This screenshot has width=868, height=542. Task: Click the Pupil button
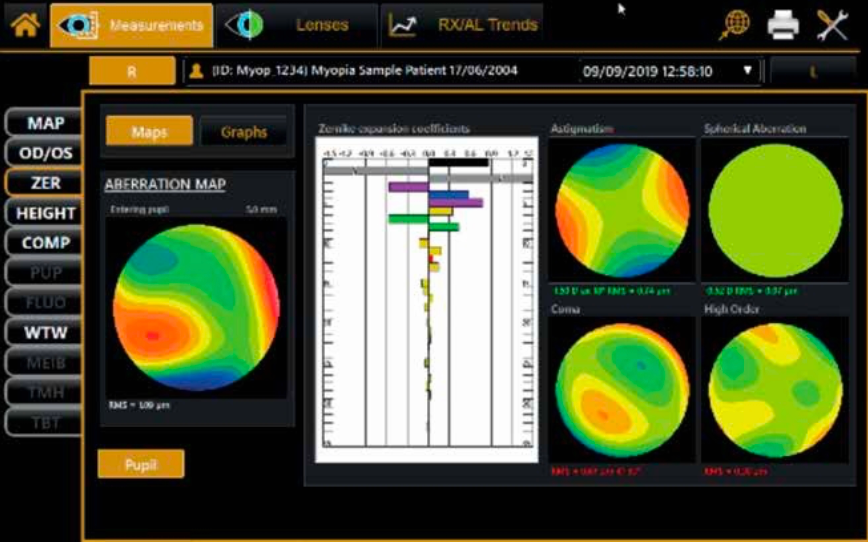(x=141, y=464)
